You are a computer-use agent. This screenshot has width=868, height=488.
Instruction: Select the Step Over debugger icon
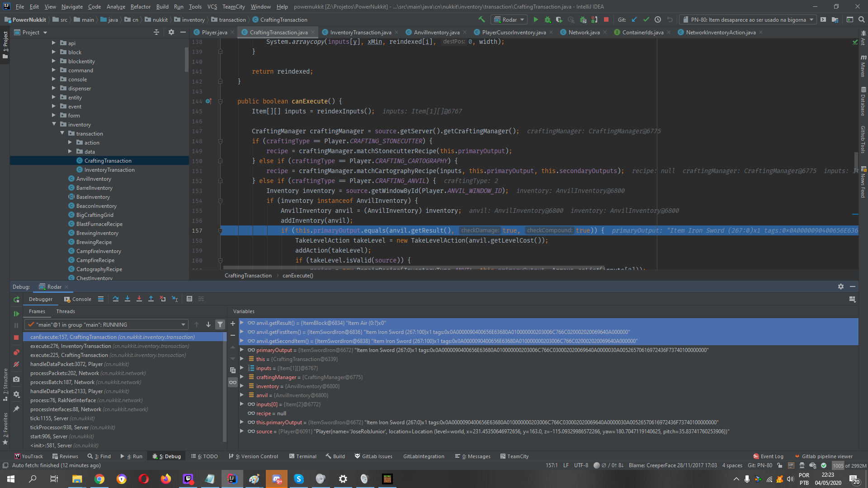tap(116, 299)
